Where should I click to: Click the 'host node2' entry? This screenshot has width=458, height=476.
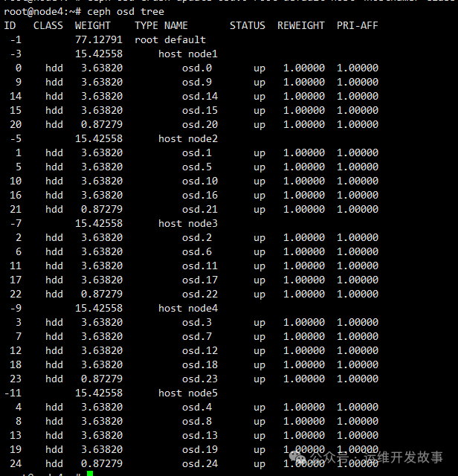(x=188, y=139)
